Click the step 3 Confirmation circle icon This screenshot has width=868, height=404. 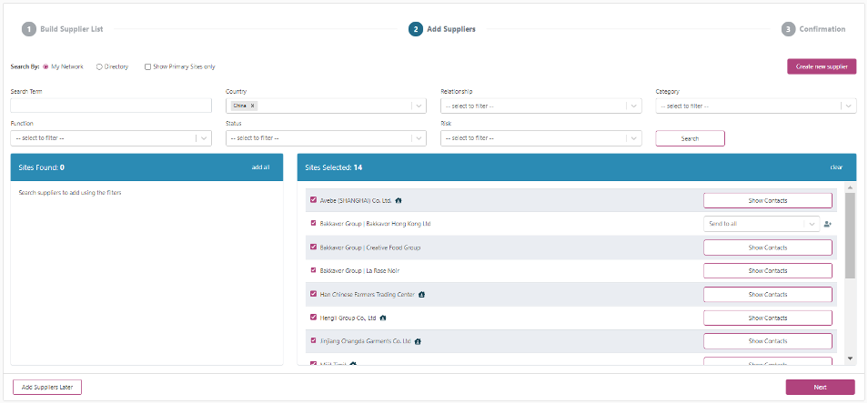[788, 29]
